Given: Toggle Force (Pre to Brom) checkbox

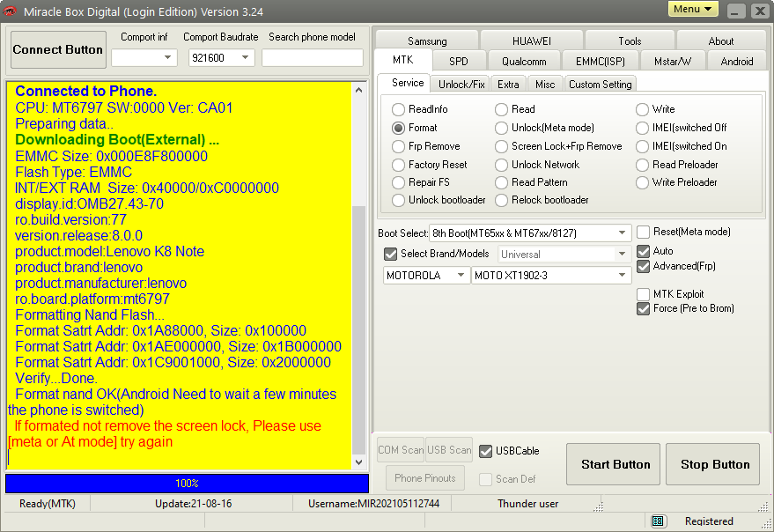Looking at the screenshot, I should [643, 309].
